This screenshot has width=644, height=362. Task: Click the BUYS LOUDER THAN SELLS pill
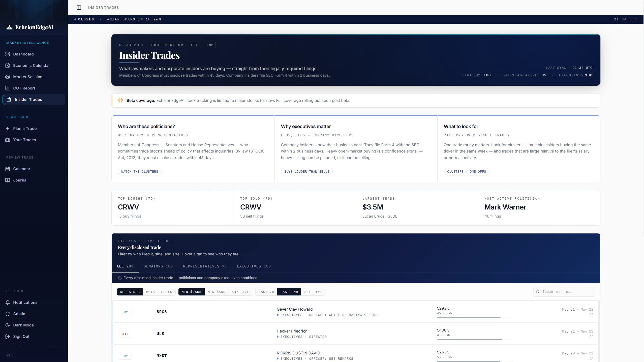point(307,172)
